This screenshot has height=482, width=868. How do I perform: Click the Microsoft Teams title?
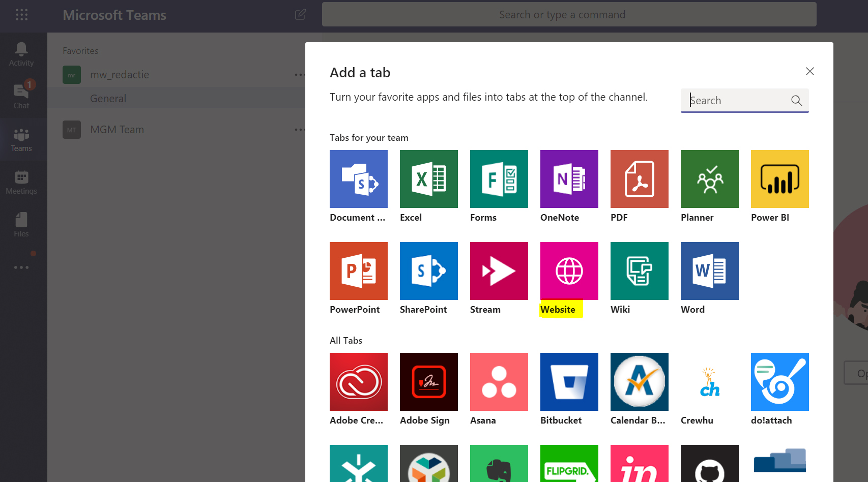(114, 15)
